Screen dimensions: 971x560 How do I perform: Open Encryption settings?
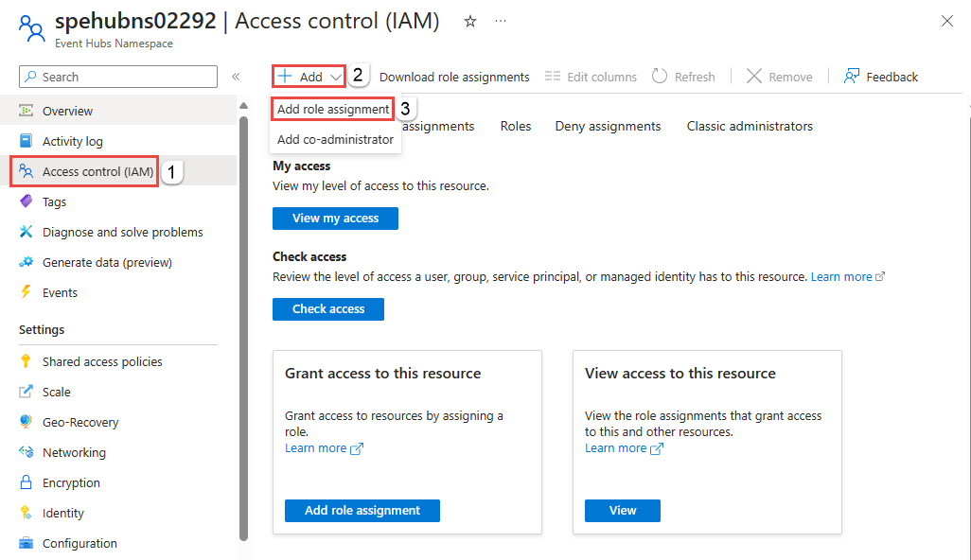coord(118,482)
